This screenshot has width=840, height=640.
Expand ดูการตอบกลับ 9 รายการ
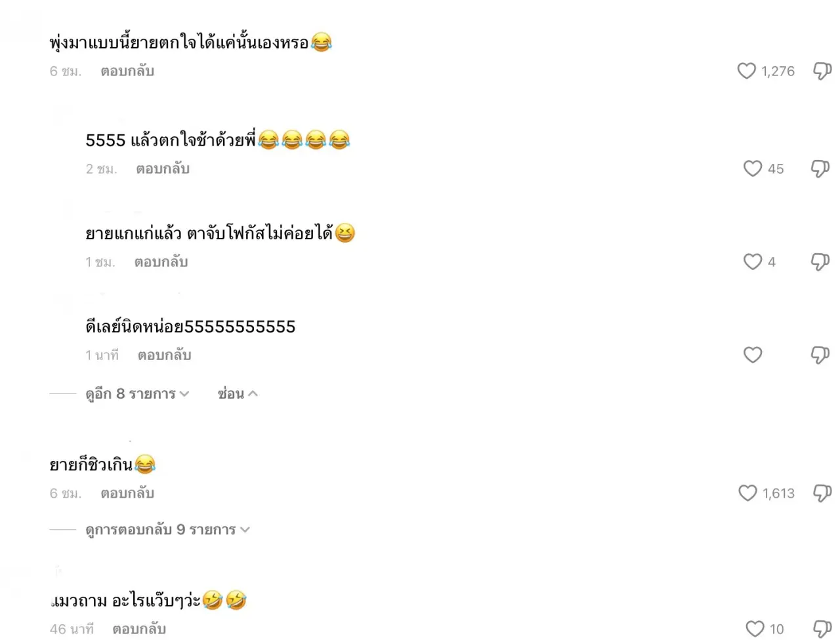[x=167, y=529]
